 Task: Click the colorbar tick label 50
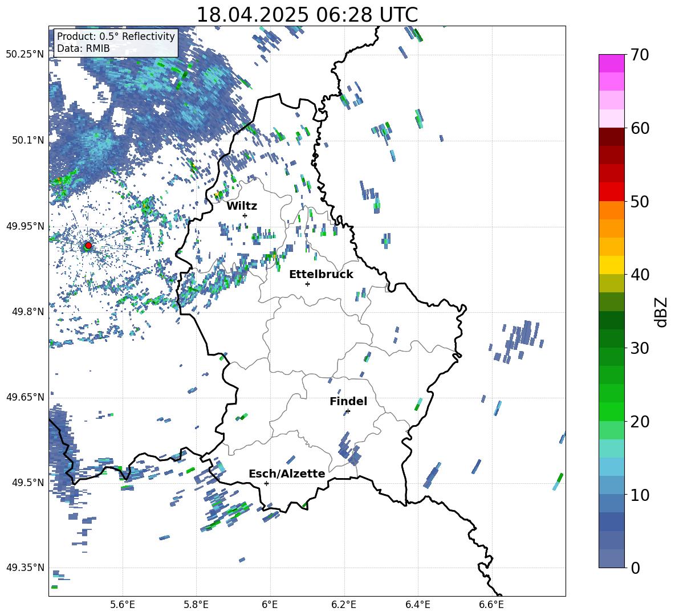pyautogui.click(x=640, y=201)
